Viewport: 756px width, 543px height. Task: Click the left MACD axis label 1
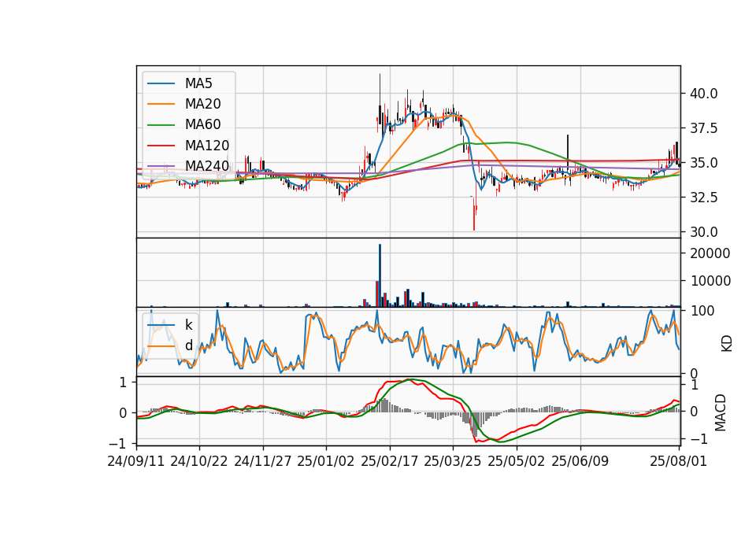[123, 382]
